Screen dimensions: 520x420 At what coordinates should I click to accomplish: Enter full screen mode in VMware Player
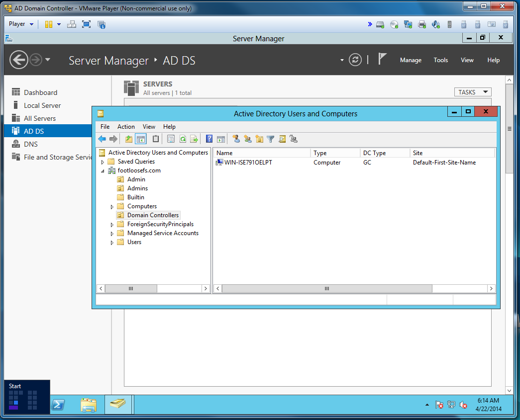click(x=86, y=24)
